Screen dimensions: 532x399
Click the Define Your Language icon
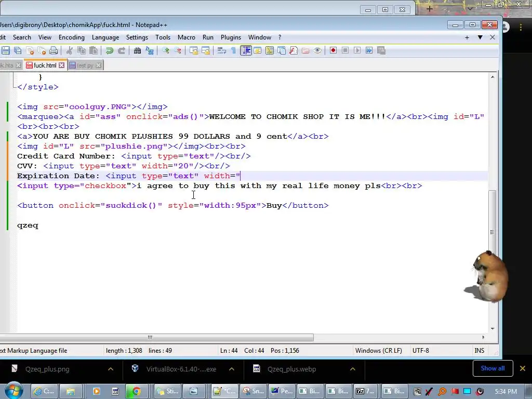pyautogui.click(x=258, y=50)
